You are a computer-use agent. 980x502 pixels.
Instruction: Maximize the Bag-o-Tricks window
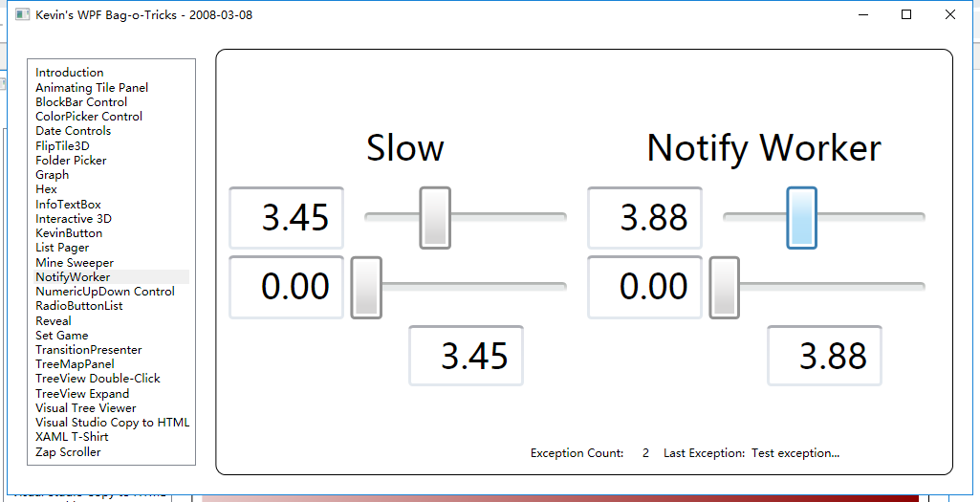point(906,15)
